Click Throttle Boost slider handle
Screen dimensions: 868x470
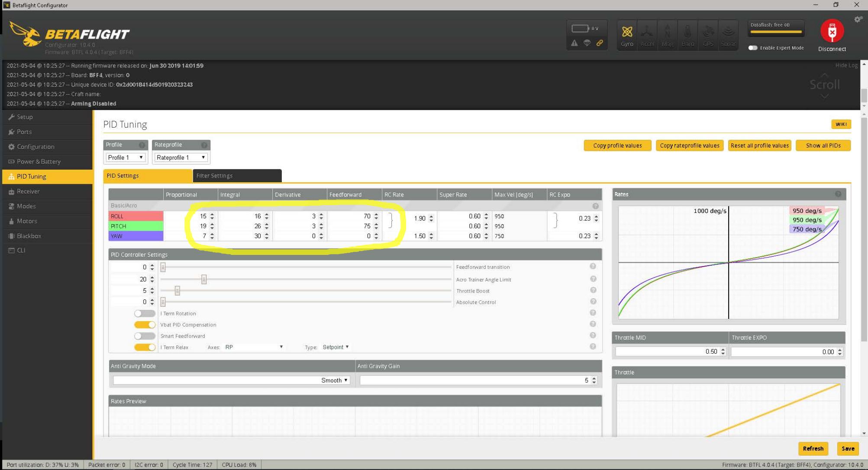[x=177, y=290]
